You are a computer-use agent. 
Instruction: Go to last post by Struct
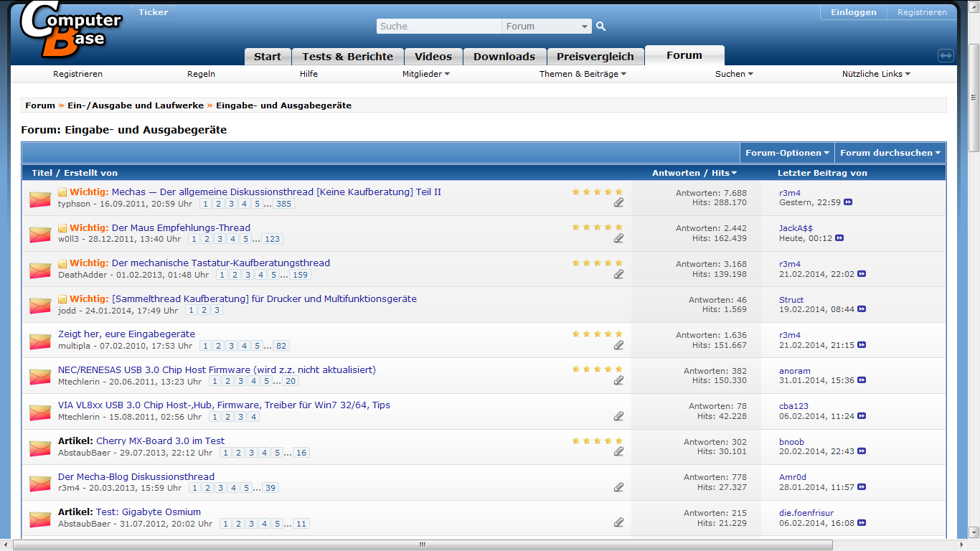tap(862, 309)
